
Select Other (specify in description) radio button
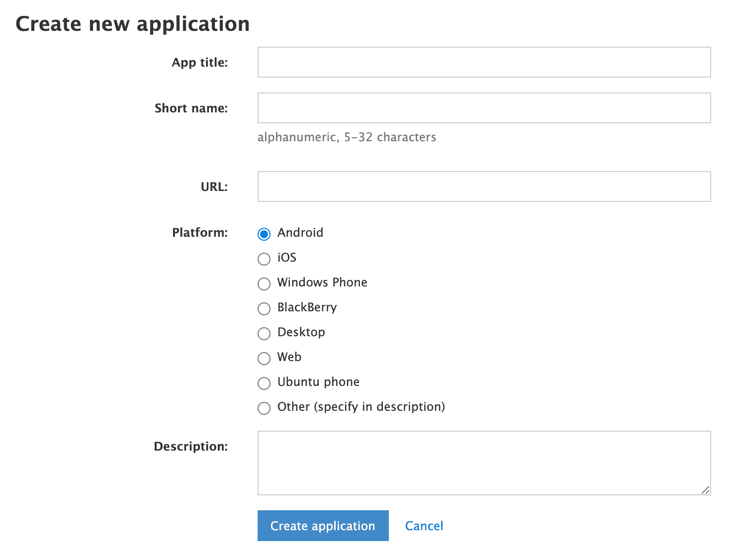[264, 408]
